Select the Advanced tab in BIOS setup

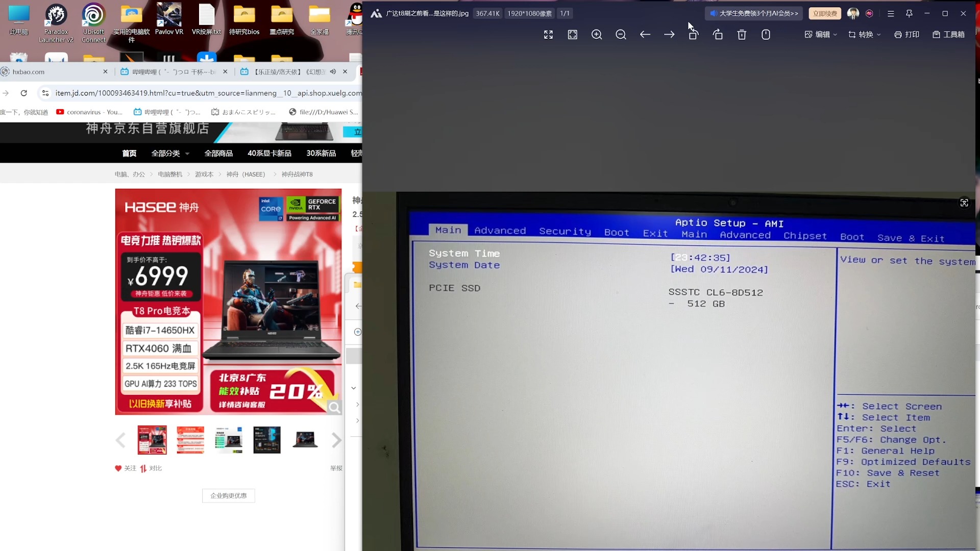tap(501, 232)
